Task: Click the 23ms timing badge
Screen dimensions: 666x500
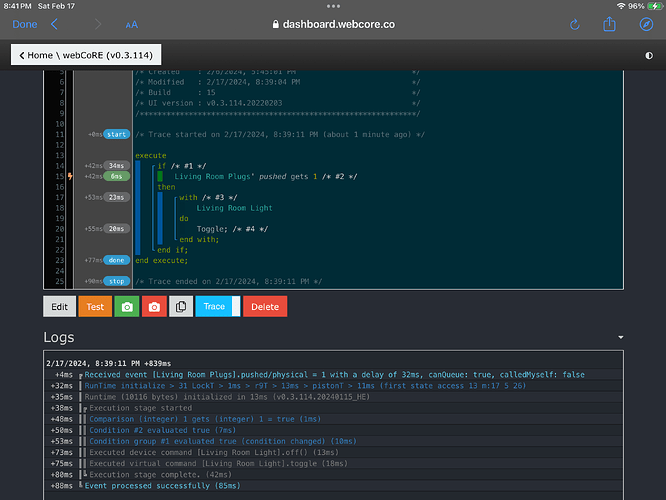Action: coord(116,197)
